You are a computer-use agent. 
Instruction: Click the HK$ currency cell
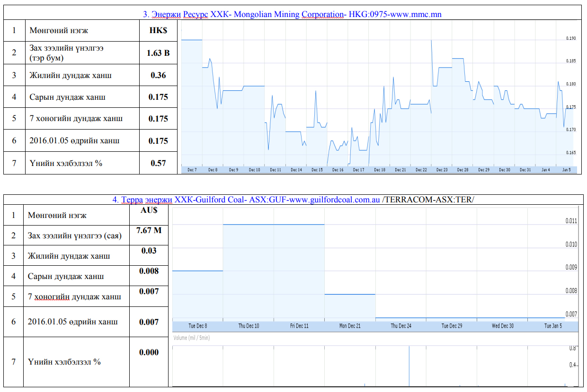158,31
